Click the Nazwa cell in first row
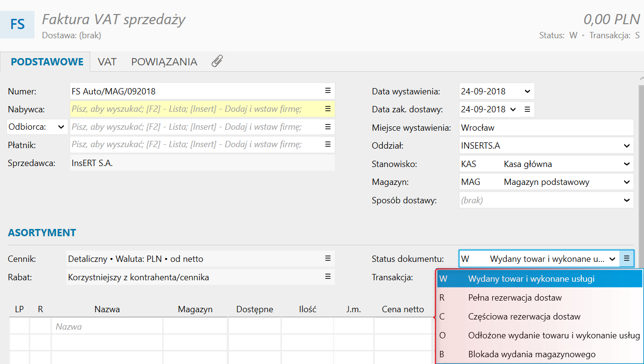Screen dimensions: 644x364 click(107, 326)
